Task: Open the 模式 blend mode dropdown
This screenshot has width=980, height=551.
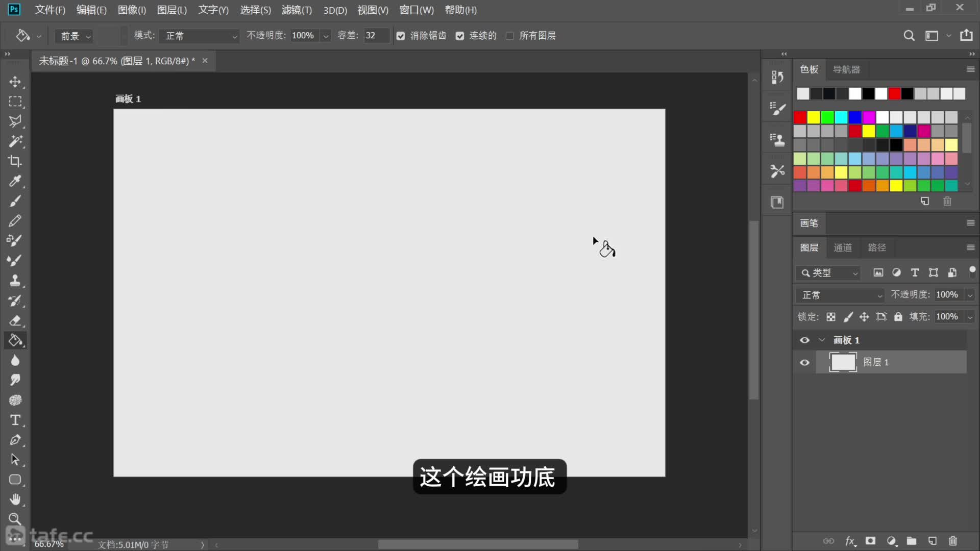Action: 199,36
